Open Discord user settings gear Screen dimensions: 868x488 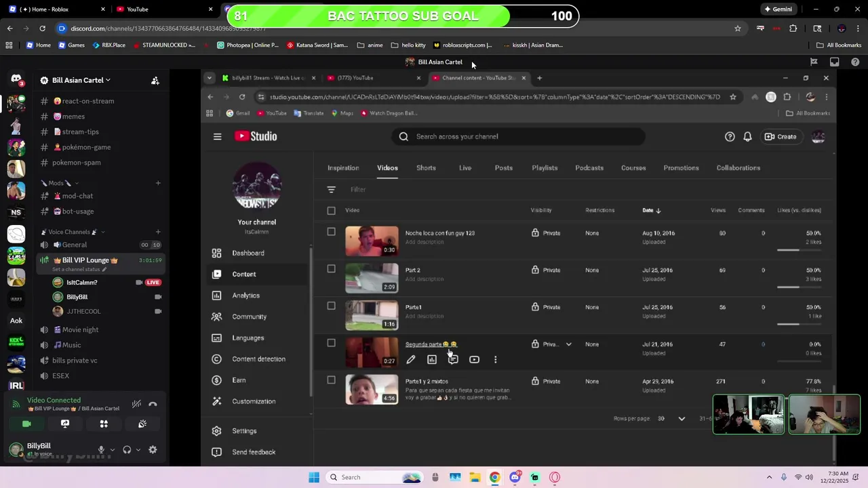coord(153,449)
